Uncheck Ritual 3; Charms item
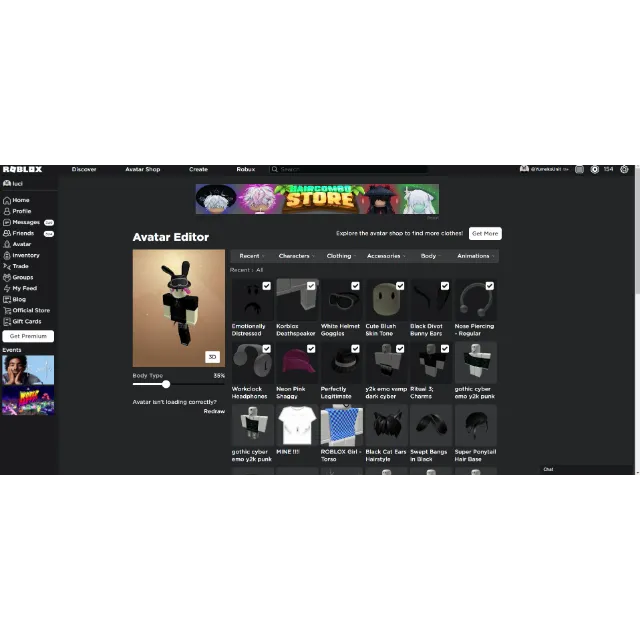640x640 pixels. click(x=445, y=349)
